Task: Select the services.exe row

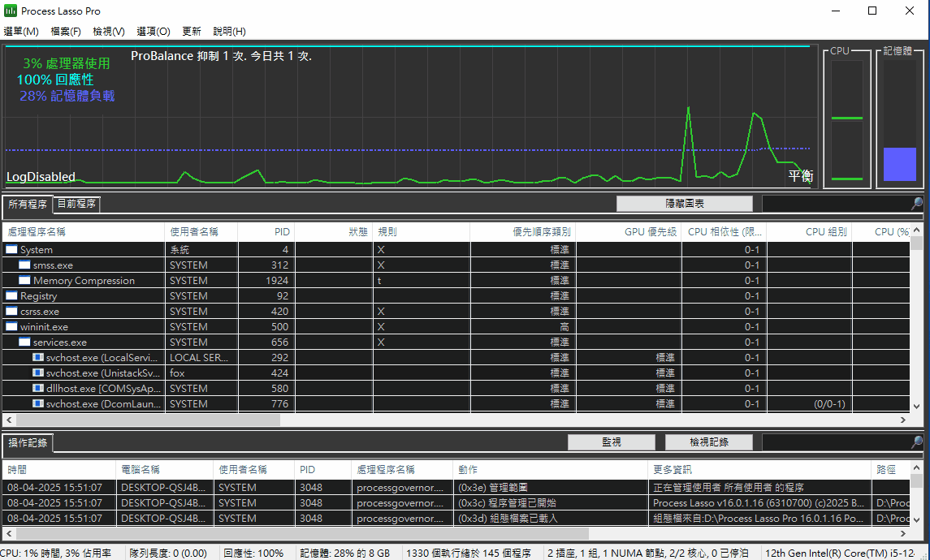Action: point(456,342)
